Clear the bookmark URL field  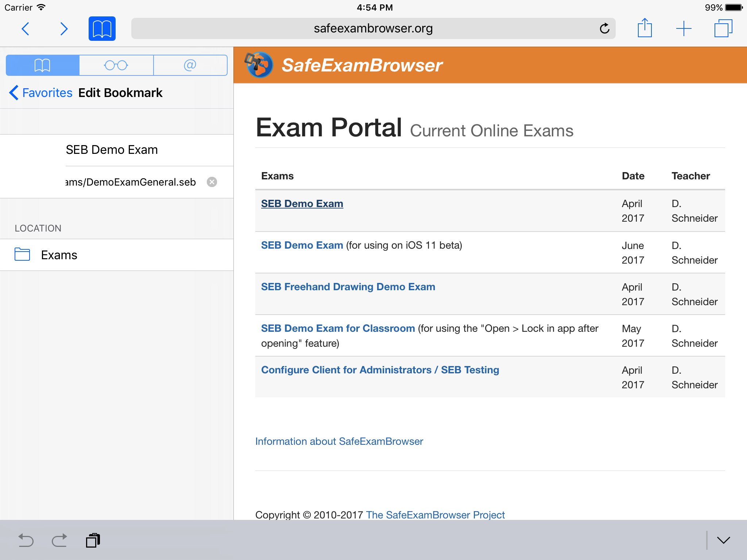coord(212,182)
